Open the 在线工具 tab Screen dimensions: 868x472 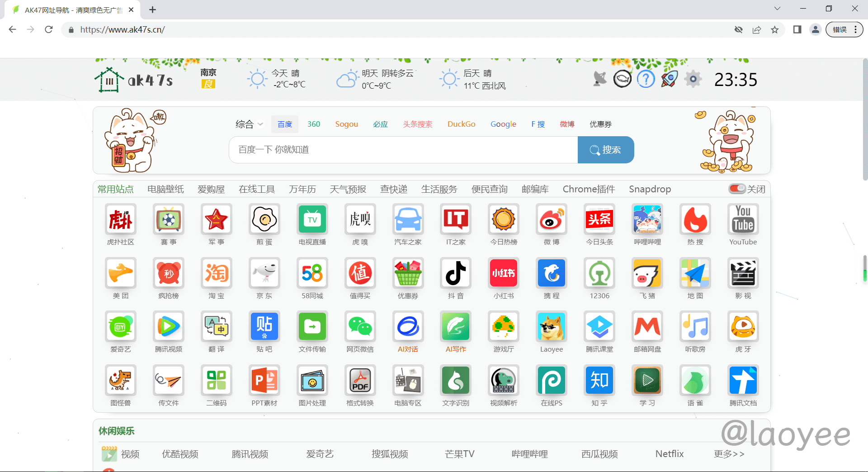coord(257,189)
